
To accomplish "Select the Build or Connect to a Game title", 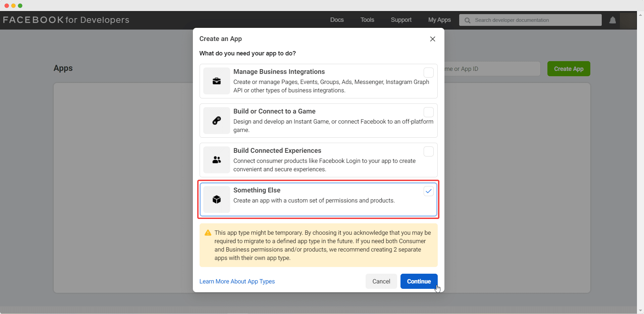I will coord(274,111).
